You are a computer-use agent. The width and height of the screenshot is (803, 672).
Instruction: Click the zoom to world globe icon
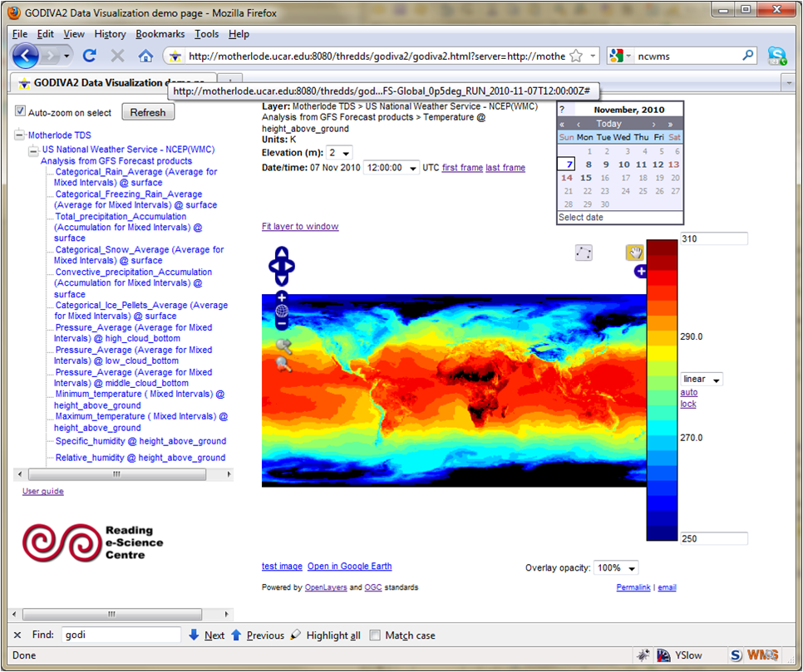coord(282,311)
